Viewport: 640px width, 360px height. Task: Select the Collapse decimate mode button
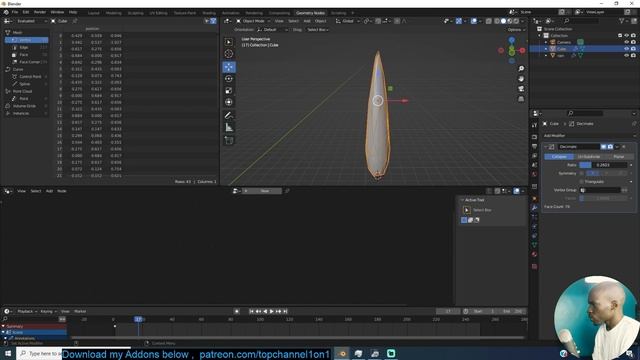click(x=559, y=157)
